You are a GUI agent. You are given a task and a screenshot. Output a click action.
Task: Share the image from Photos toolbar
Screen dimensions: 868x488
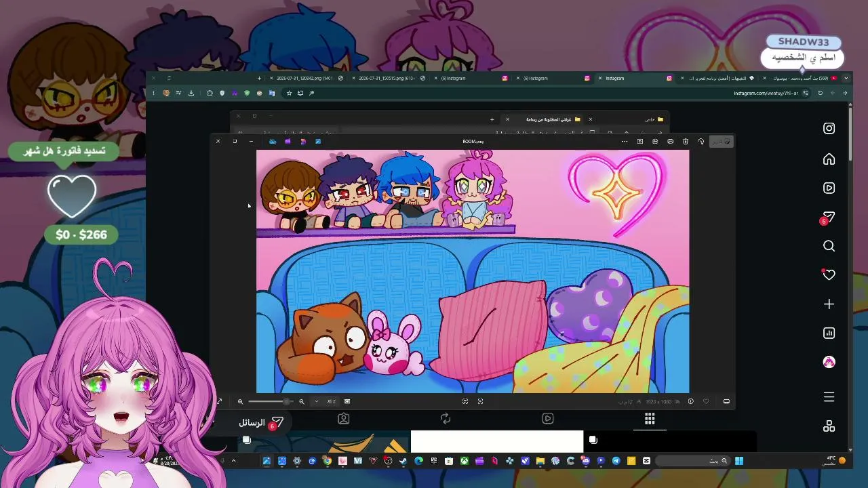click(655, 142)
